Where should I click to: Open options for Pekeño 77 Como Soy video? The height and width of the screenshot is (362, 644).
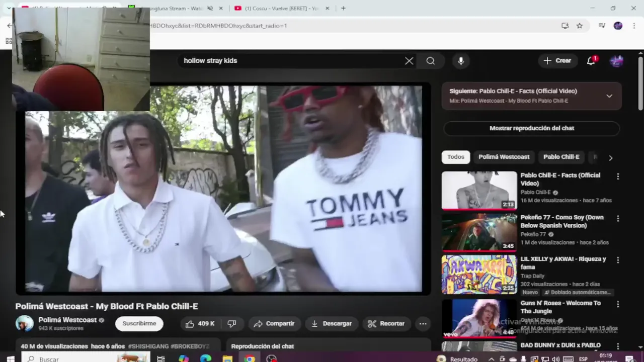pos(618,219)
